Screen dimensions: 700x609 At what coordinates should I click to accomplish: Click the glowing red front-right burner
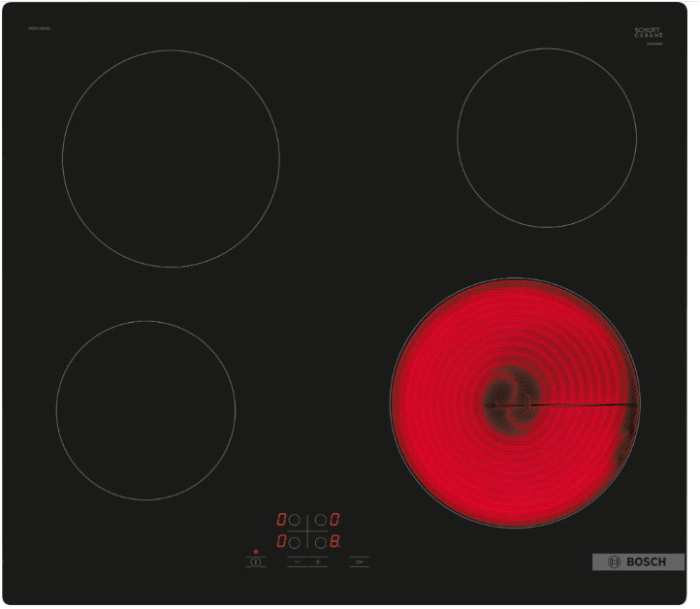515,402
